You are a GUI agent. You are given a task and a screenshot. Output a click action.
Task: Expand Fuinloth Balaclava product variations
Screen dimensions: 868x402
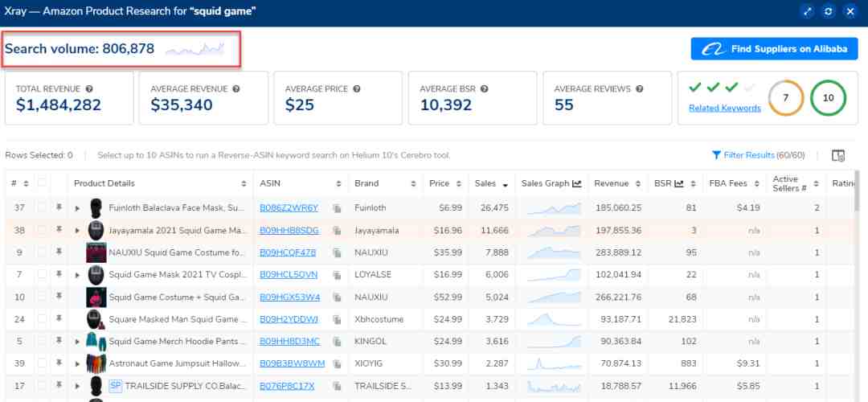tap(77, 209)
